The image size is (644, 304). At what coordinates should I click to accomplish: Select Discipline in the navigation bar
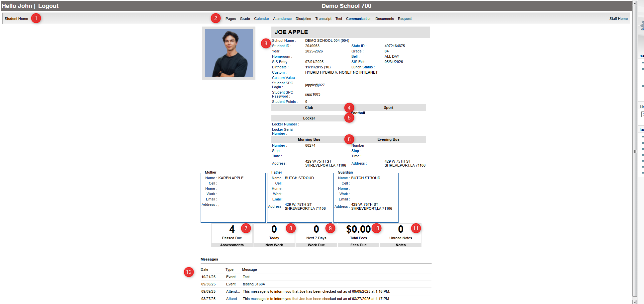pyautogui.click(x=303, y=19)
